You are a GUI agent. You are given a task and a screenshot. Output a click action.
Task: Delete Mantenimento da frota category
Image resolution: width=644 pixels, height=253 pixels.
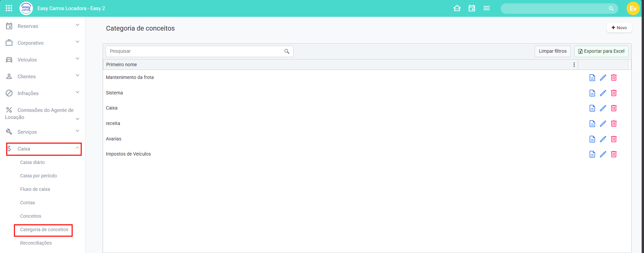tap(613, 78)
